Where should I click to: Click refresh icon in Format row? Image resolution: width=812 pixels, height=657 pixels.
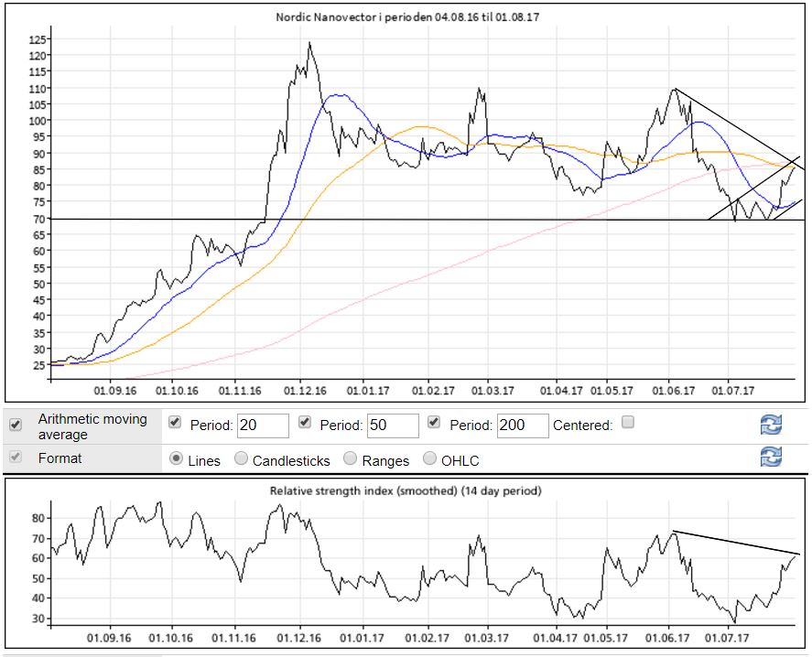click(x=771, y=458)
